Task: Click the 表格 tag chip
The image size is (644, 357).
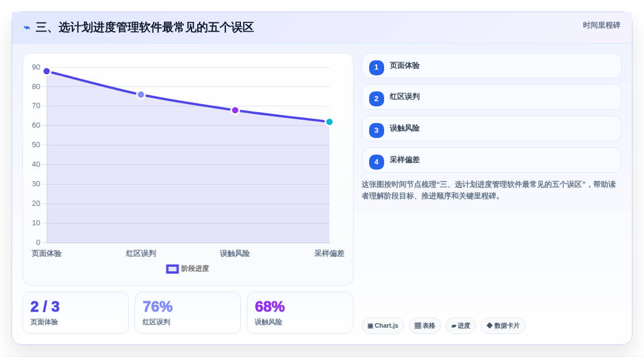Action: point(425,326)
